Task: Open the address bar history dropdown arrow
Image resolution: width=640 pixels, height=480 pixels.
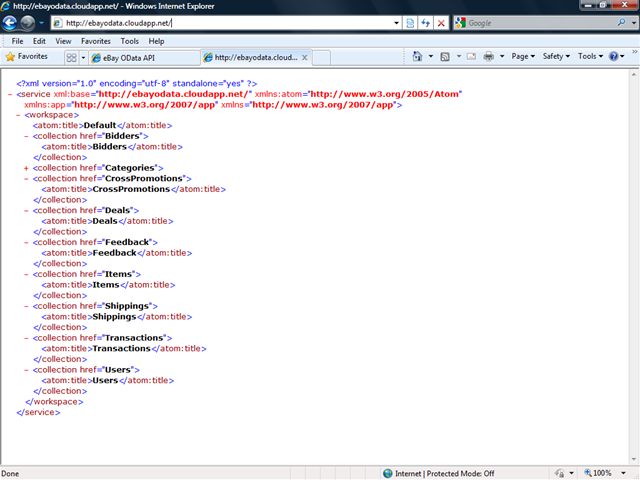Action: (396, 23)
